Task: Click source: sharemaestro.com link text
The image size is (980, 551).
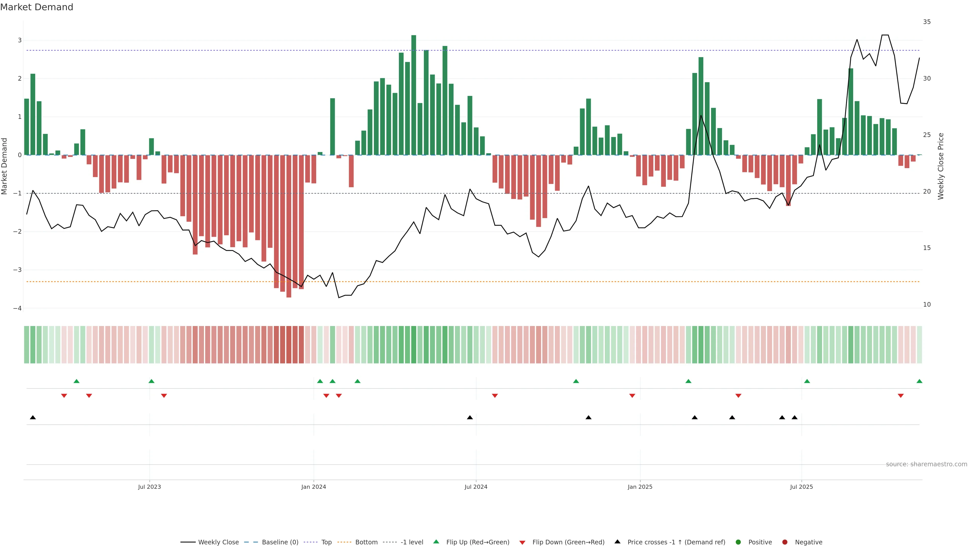Action: (x=926, y=464)
